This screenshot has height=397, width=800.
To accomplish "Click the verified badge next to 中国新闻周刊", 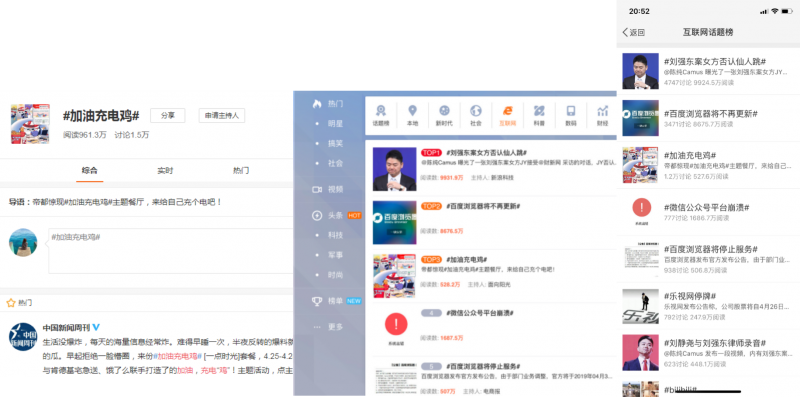I will (x=96, y=327).
